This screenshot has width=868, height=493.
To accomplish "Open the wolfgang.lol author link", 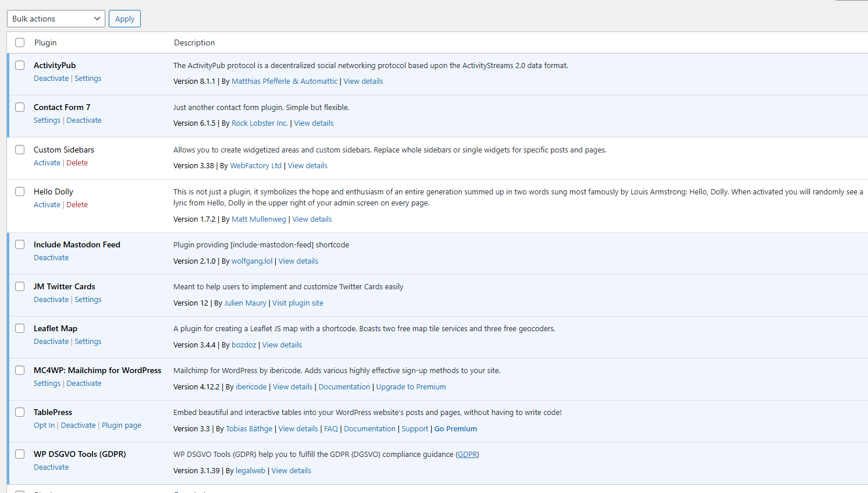I will (252, 261).
